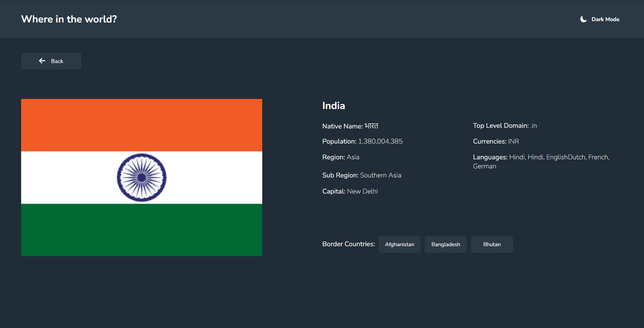Open Bangladesh border country
Viewport: 644px width, 328px height.
coord(446,244)
